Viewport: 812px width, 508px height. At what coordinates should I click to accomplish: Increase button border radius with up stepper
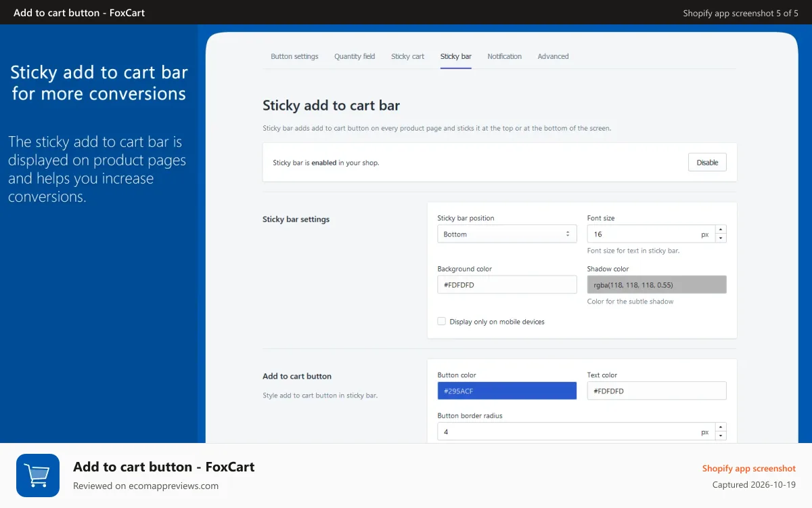click(721, 427)
